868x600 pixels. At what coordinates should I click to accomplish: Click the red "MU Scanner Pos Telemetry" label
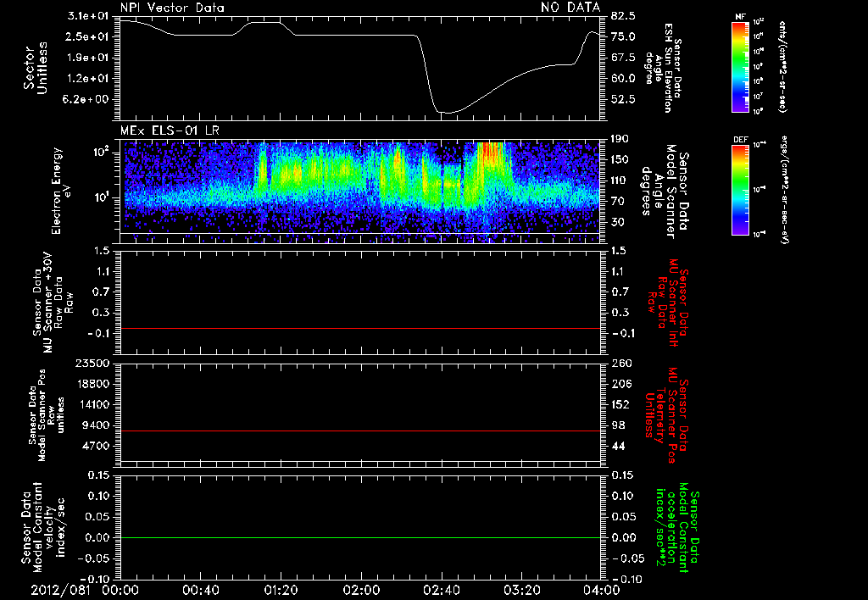pyautogui.click(x=666, y=415)
